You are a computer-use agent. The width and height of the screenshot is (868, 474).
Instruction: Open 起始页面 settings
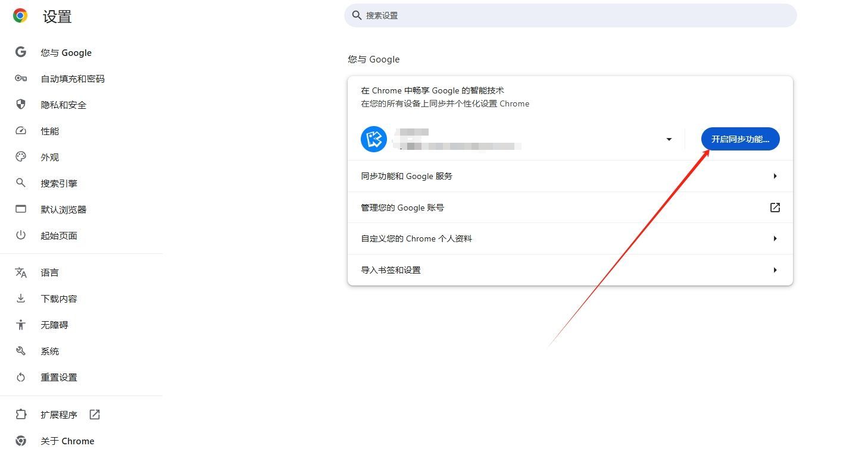(x=59, y=236)
